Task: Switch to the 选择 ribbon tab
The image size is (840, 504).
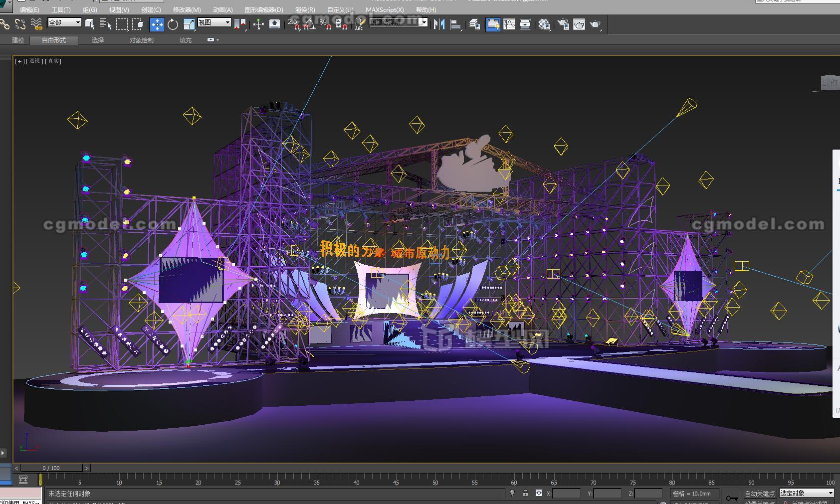Action: pyautogui.click(x=98, y=40)
